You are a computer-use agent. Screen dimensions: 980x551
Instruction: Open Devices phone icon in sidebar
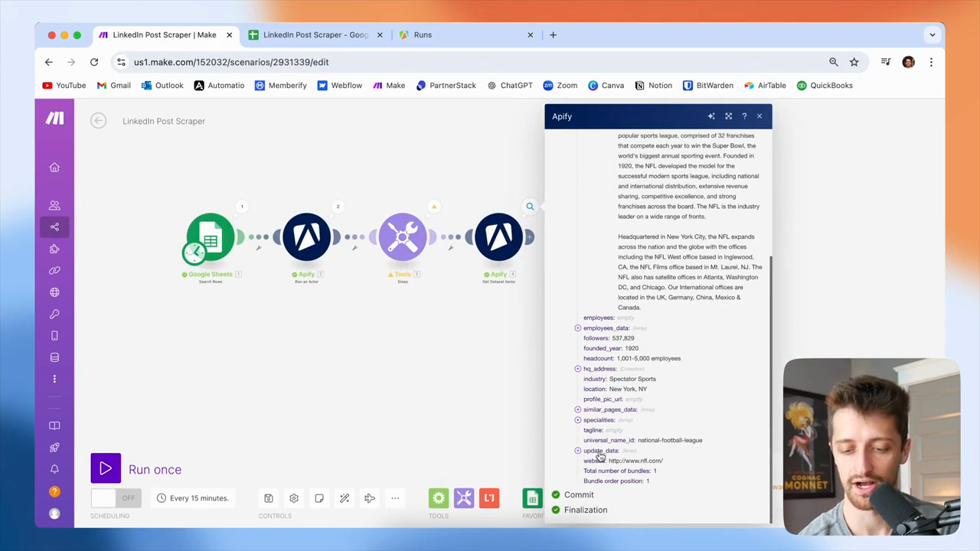click(54, 336)
